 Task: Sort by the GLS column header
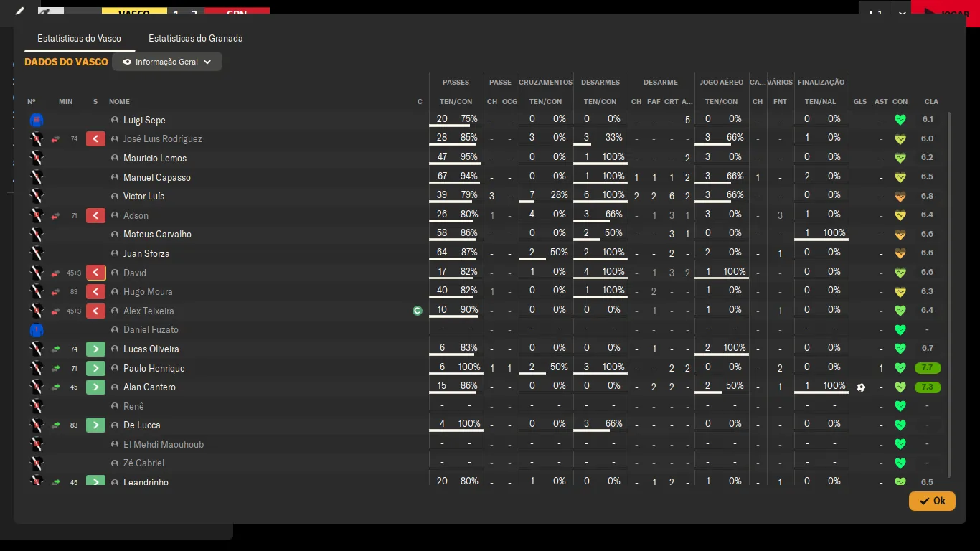860,102
